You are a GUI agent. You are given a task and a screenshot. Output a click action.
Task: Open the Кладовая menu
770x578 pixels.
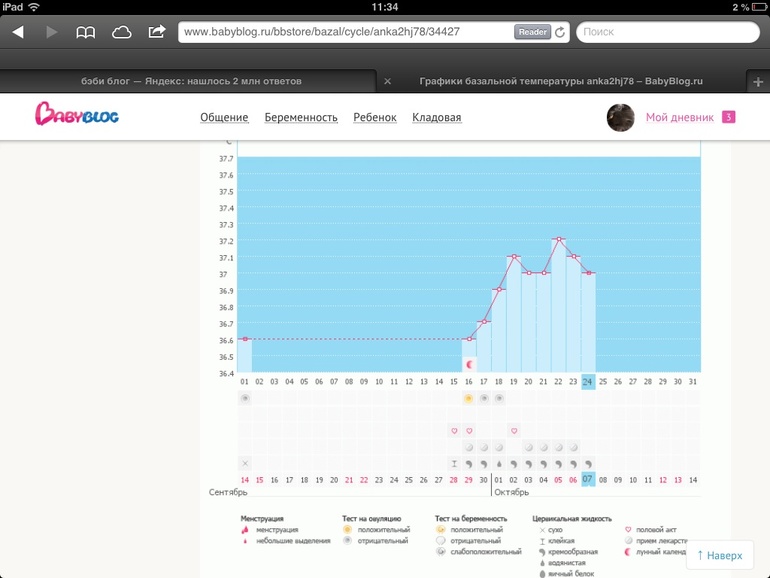coord(436,118)
